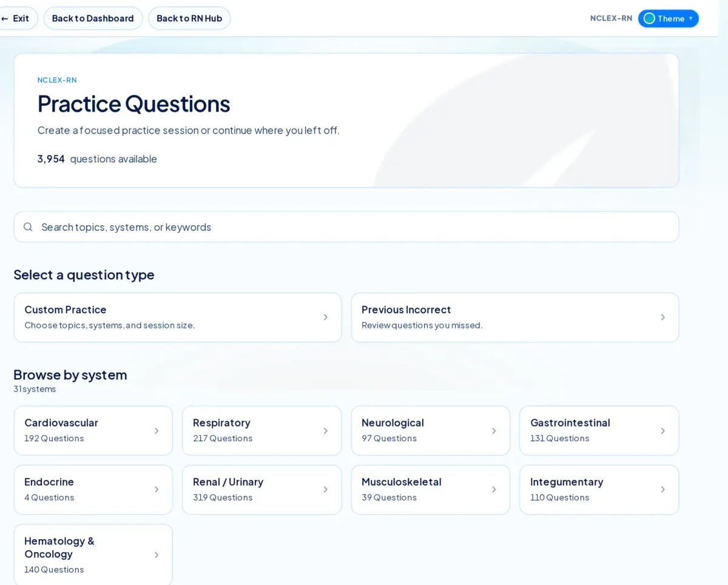728x585 pixels.
Task: Click chevron arrow on Respiratory card
Action: coord(326,431)
